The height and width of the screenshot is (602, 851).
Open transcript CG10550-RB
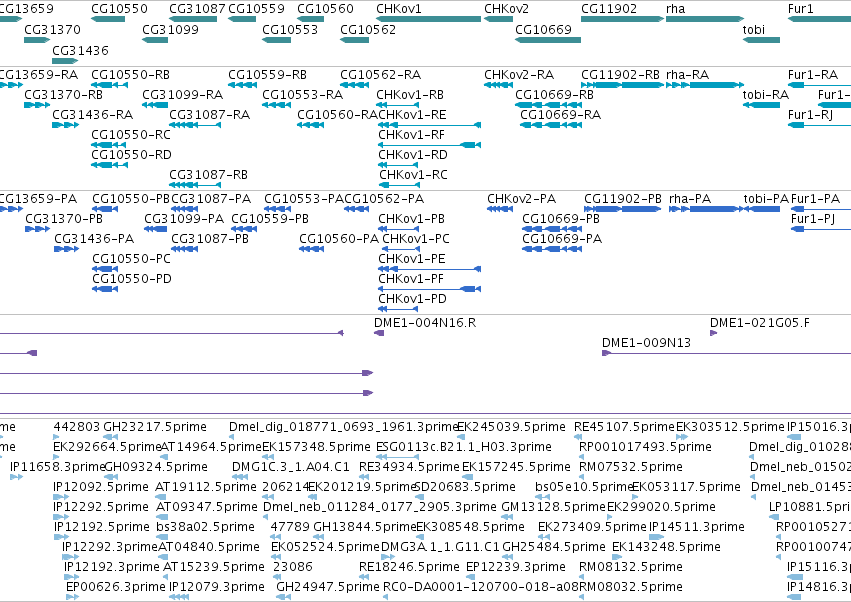[x=130, y=74]
